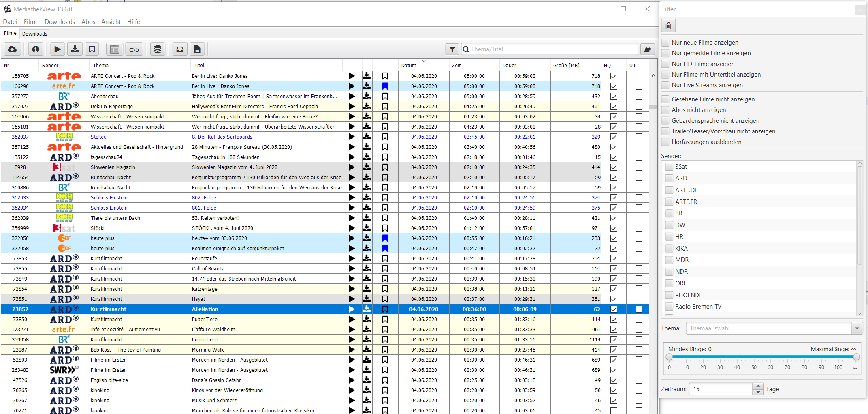
Task: Open the film info icon in toolbar
Action: pos(36,49)
